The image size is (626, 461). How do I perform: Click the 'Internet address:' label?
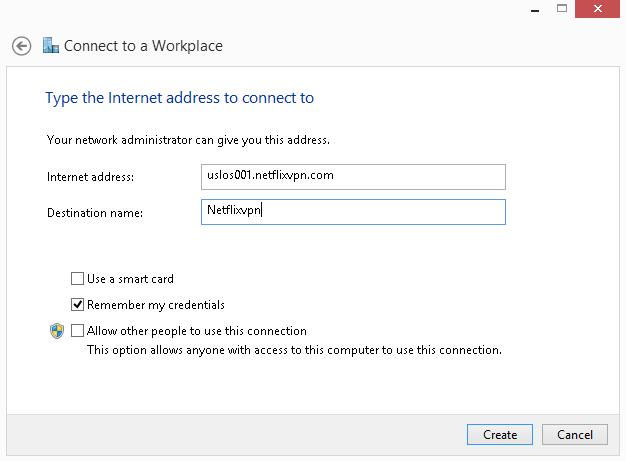tap(91, 177)
